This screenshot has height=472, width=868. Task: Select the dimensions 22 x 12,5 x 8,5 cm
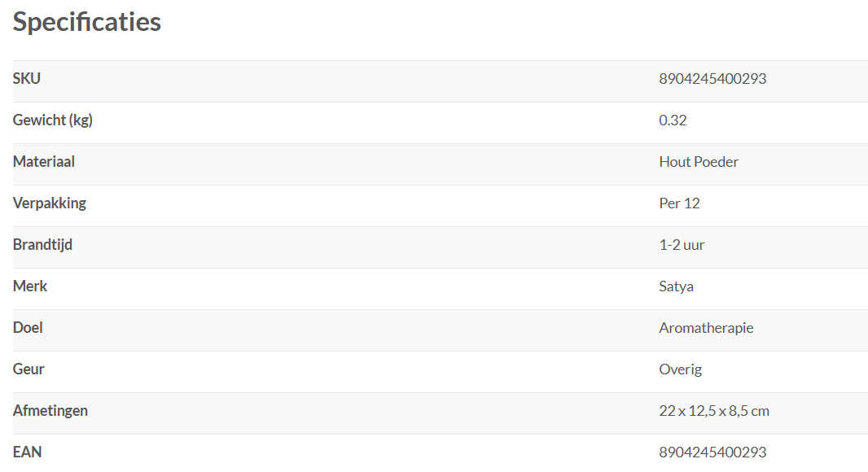(714, 411)
